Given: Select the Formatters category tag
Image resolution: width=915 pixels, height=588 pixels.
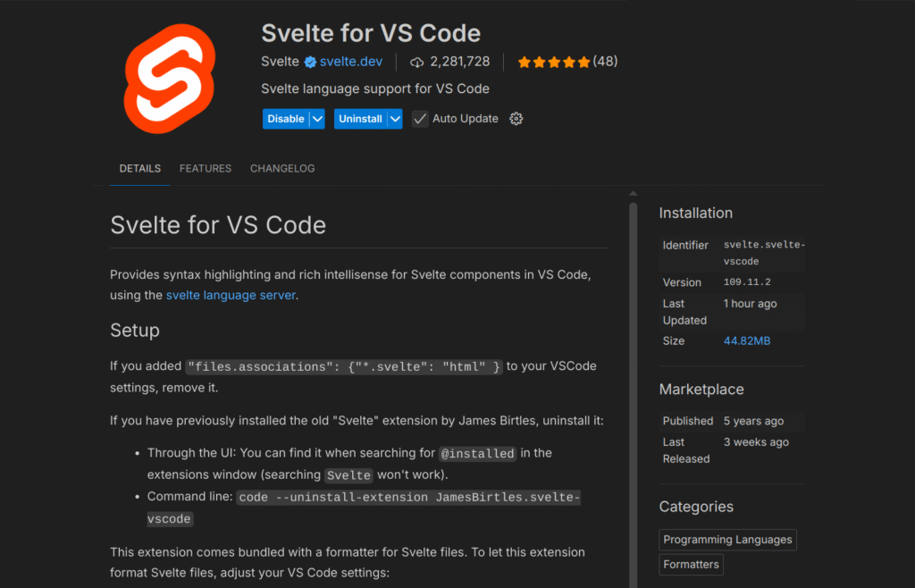Looking at the screenshot, I should point(691,565).
